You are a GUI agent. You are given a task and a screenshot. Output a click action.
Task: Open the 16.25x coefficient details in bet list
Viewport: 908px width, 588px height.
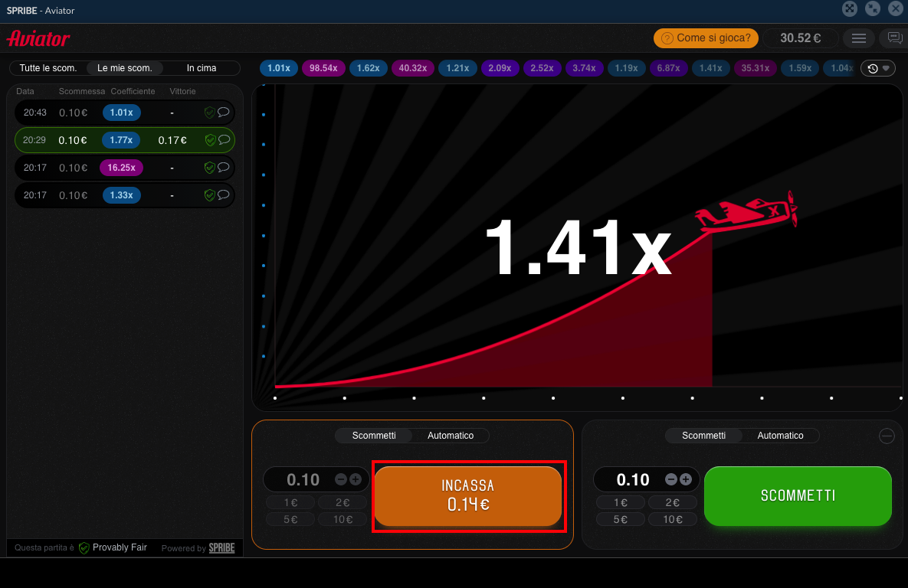click(x=121, y=168)
